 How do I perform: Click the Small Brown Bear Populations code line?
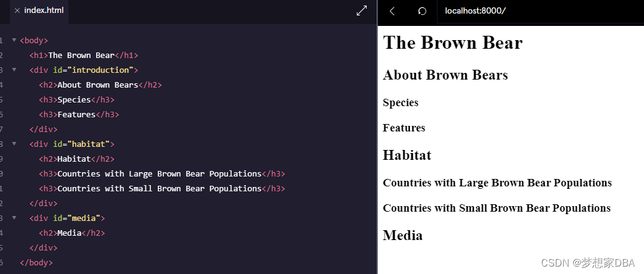click(162, 188)
